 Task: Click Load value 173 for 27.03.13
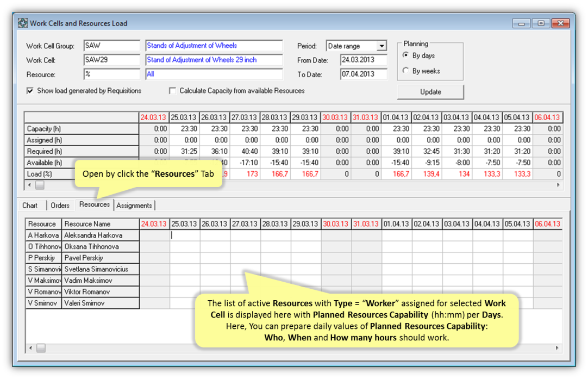244,174
